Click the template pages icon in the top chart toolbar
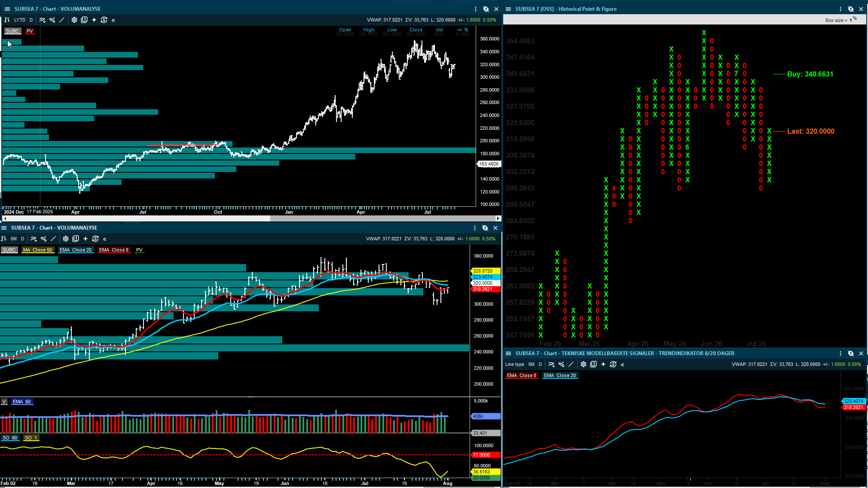868x488 pixels. tap(84, 20)
